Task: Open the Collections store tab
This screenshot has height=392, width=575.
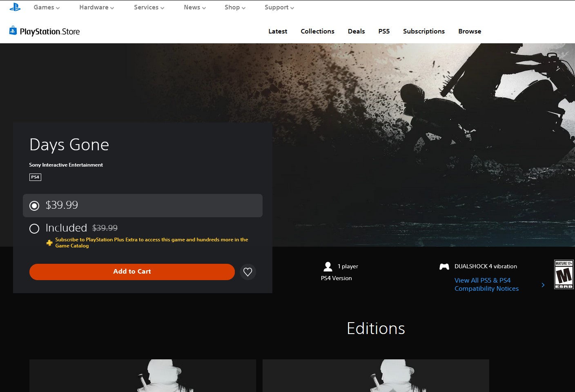Action: [x=317, y=31]
